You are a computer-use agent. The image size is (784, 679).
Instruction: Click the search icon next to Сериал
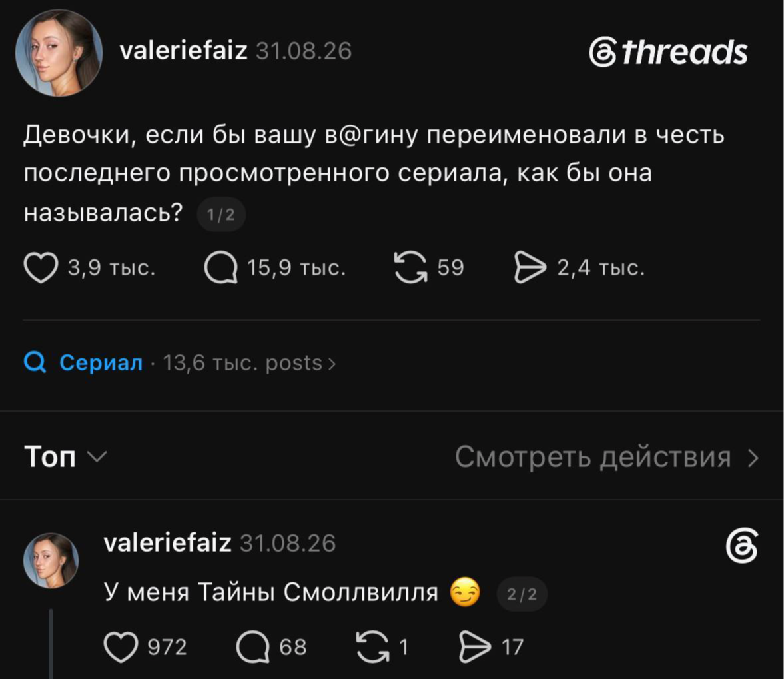[35, 362]
